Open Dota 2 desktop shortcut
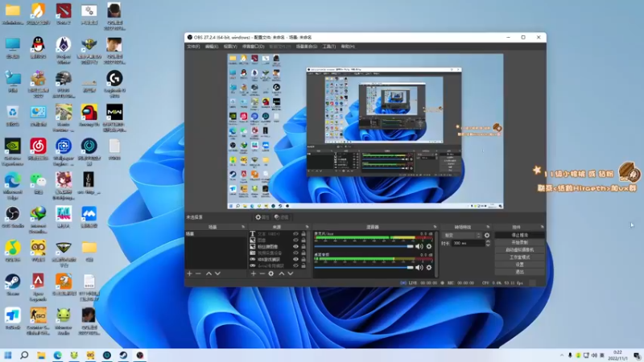This screenshot has height=362, width=644. pyautogui.click(x=64, y=14)
